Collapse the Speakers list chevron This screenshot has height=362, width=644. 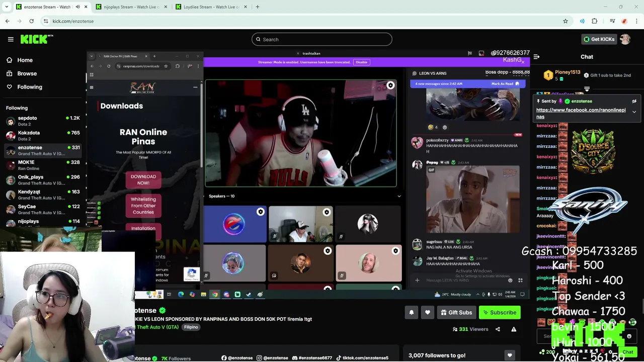[x=399, y=196]
